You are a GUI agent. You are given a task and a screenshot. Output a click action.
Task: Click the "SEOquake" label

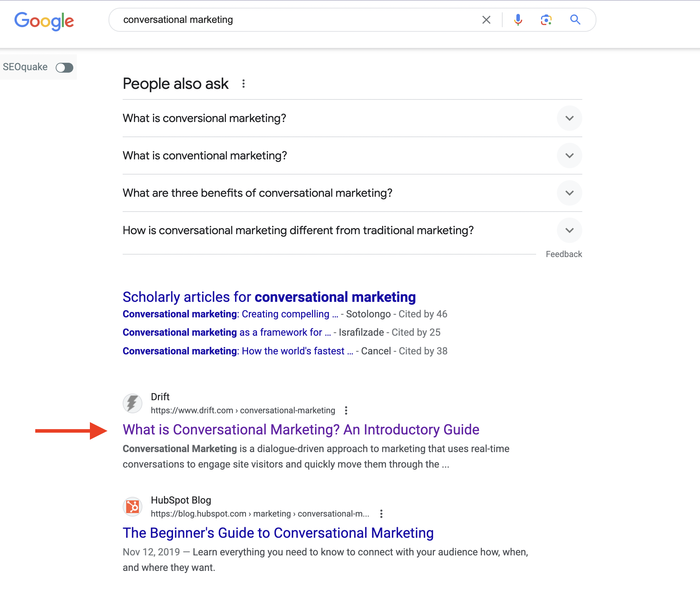[x=25, y=67]
